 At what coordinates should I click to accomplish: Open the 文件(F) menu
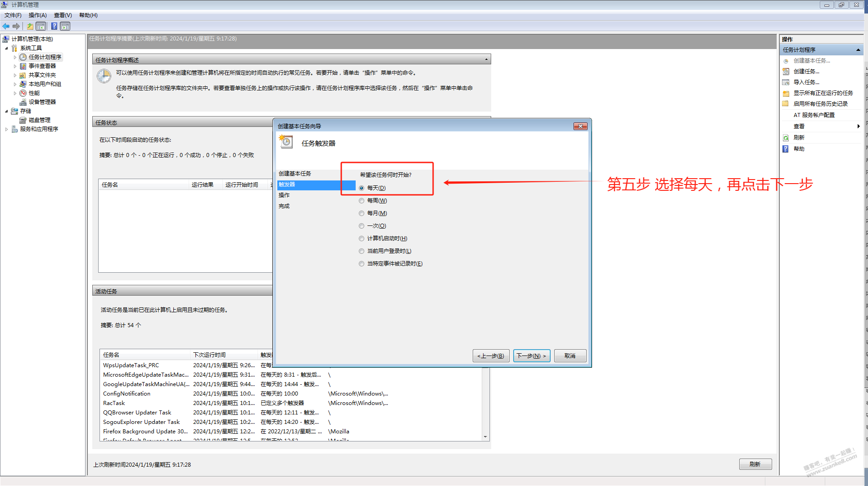tap(13, 15)
